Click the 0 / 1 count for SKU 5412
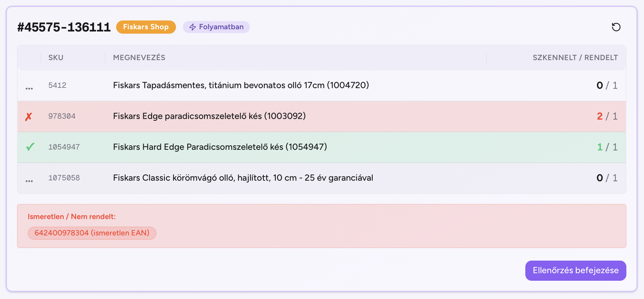Image resolution: width=644 pixels, height=299 pixels. [x=607, y=85]
